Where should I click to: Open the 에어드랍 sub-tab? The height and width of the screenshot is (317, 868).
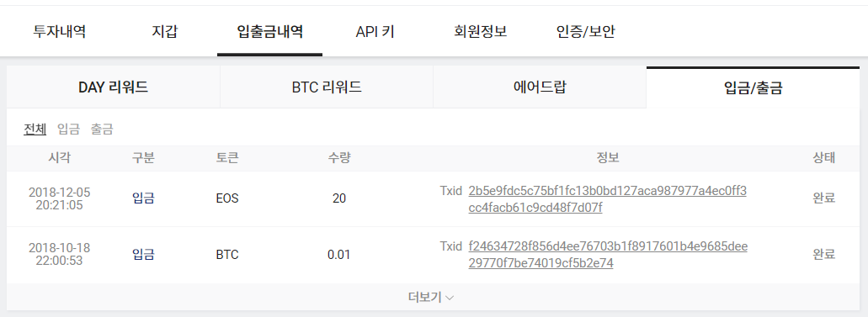tap(540, 87)
